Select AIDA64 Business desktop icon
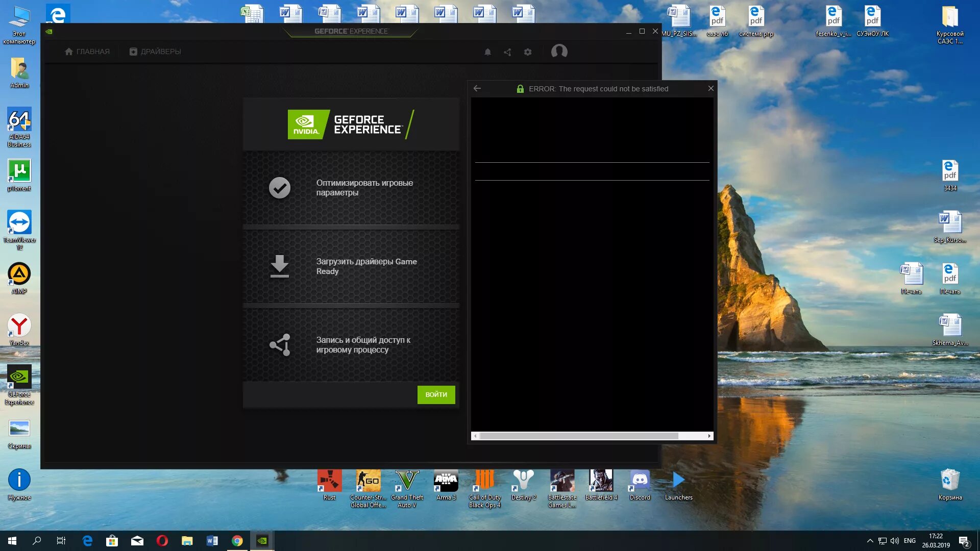 [19, 127]
